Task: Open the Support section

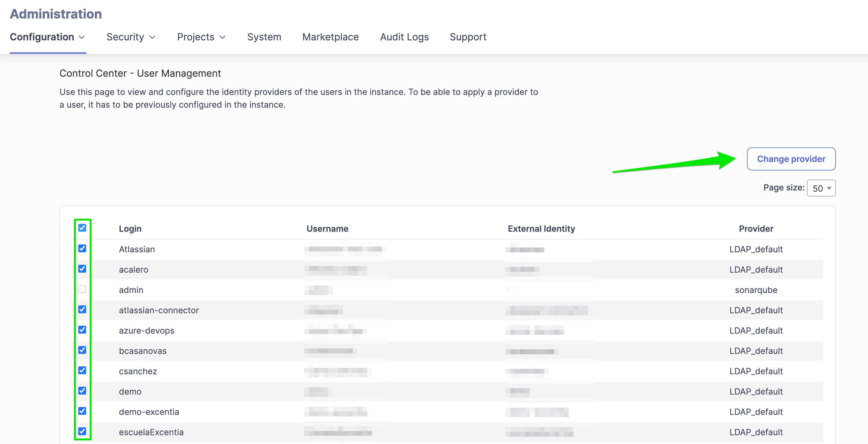Action: click(x=468, y=37)
